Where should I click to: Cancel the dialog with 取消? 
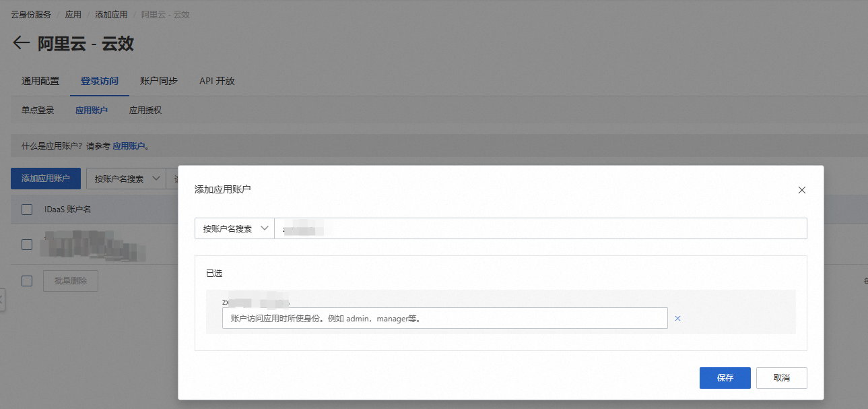[781, 378]
